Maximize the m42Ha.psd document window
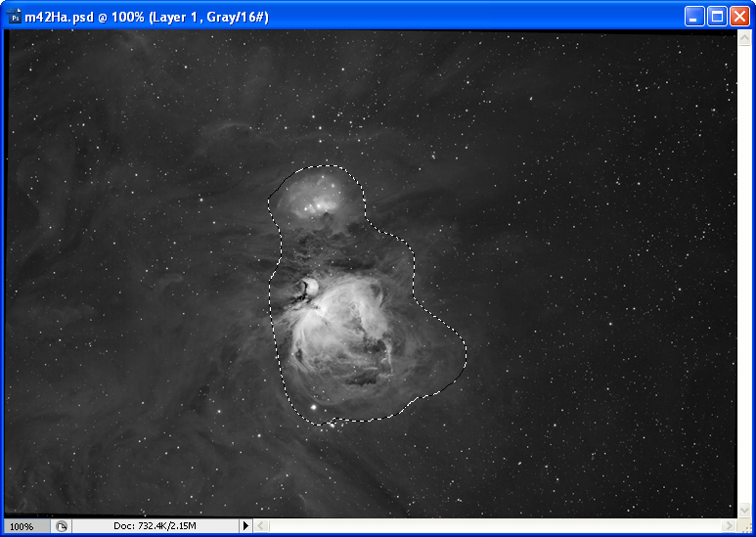This screenshot has width=756, height=537. click(x=717, y=17)
